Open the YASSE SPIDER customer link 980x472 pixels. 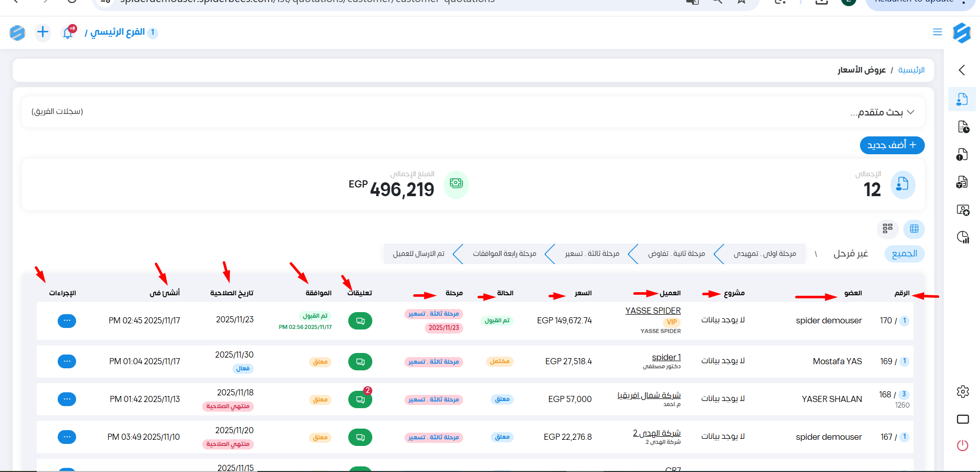[653, 311]
